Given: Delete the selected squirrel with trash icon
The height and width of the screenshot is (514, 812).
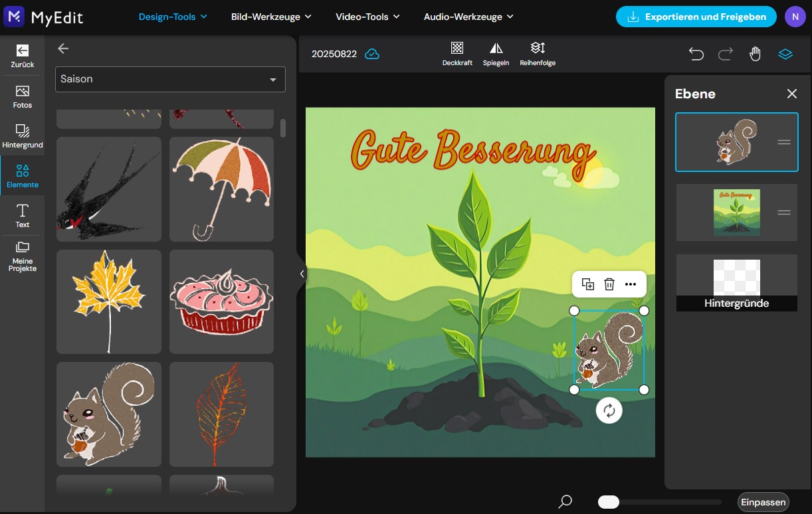Looking at the screenshot, I should tap(609, 284).
